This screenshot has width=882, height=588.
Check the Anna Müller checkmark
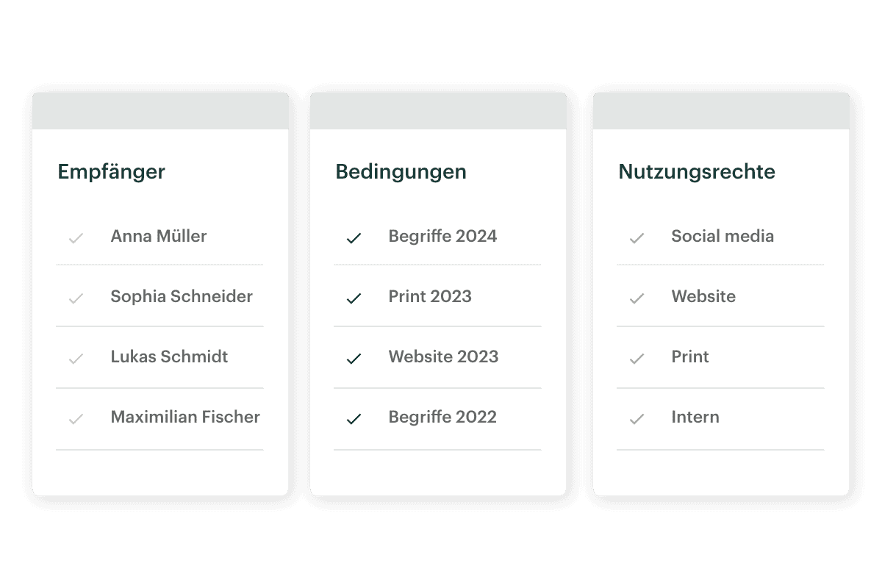pyautogui.click(x=76, y=237)
